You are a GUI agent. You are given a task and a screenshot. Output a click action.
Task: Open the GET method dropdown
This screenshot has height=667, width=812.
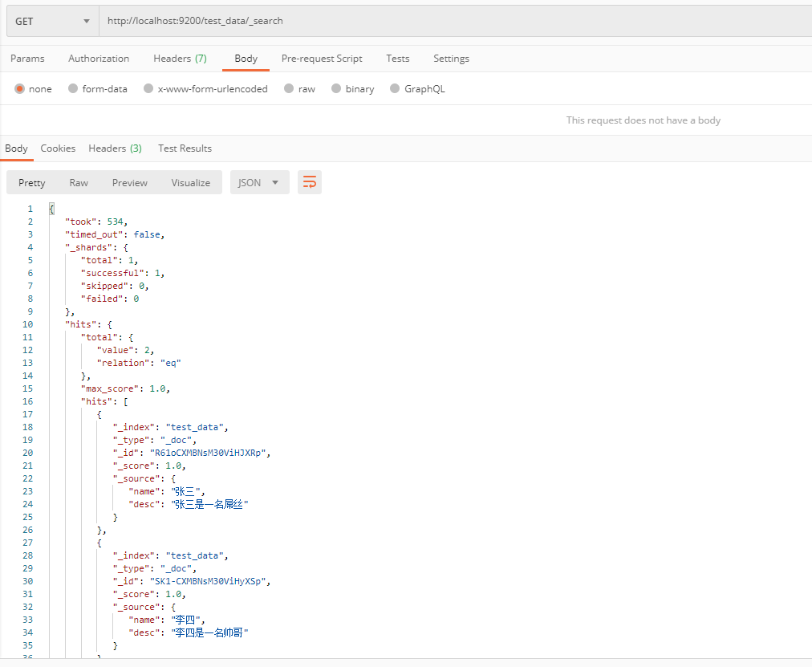[x=52, y=21]
